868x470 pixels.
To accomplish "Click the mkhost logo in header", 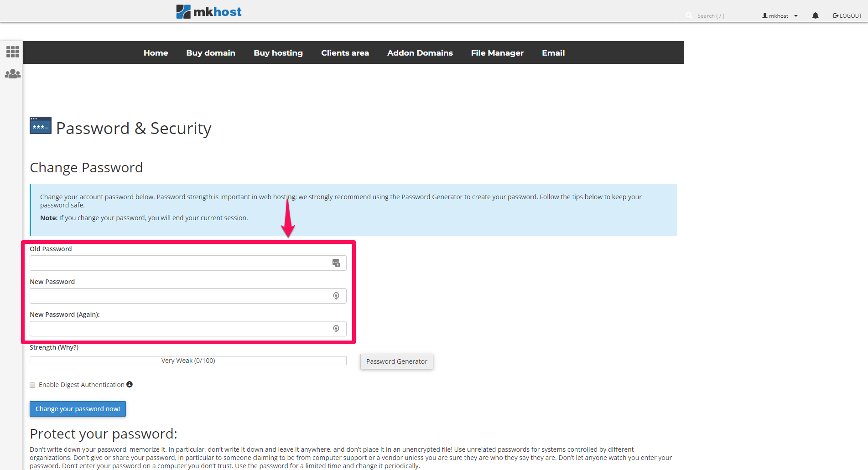I will coord(209,11).
